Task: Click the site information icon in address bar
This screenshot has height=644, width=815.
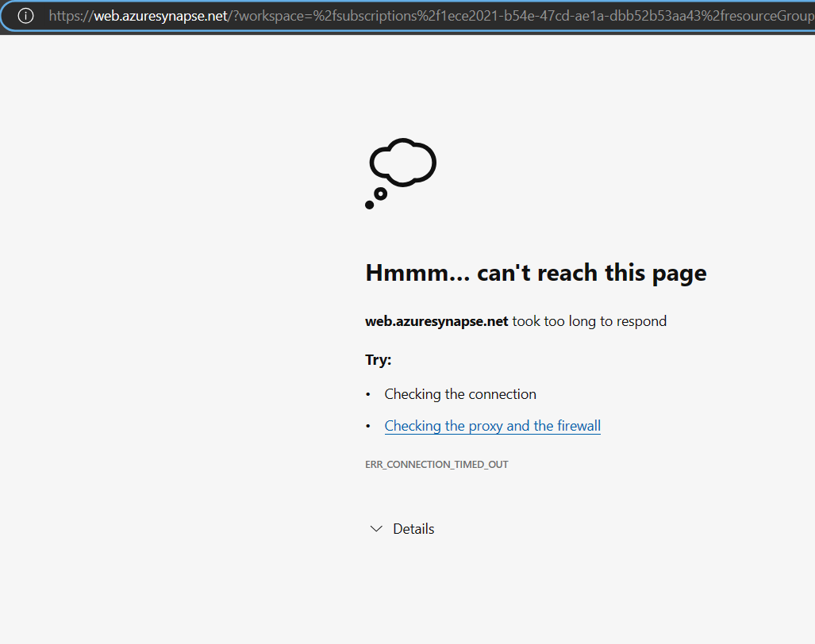Action: click(25, 16)
